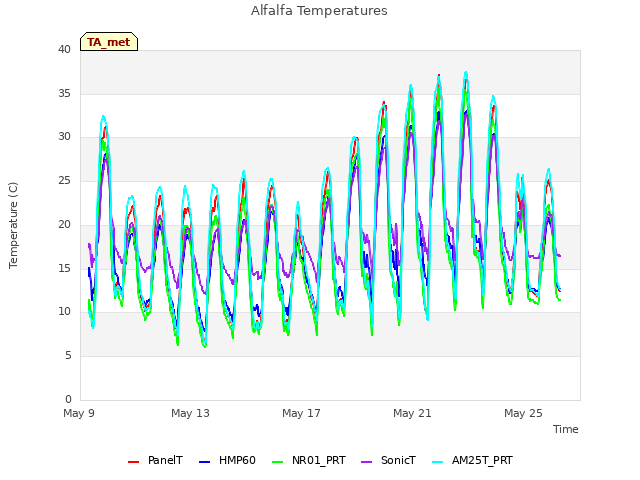
Task: Click the 35 y-axis tick label
Action: (64, 93)
